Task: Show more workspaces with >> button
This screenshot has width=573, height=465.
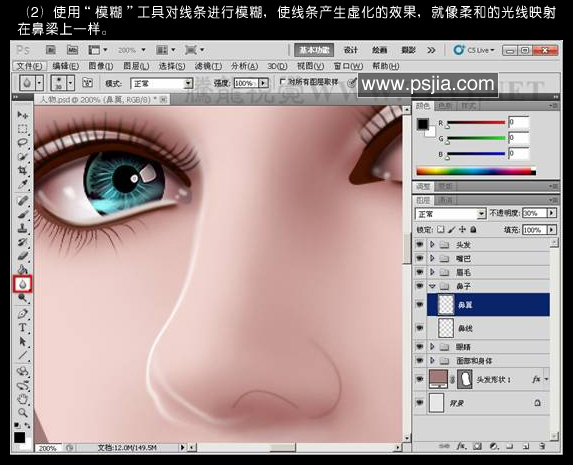Action: click(431, 50)
